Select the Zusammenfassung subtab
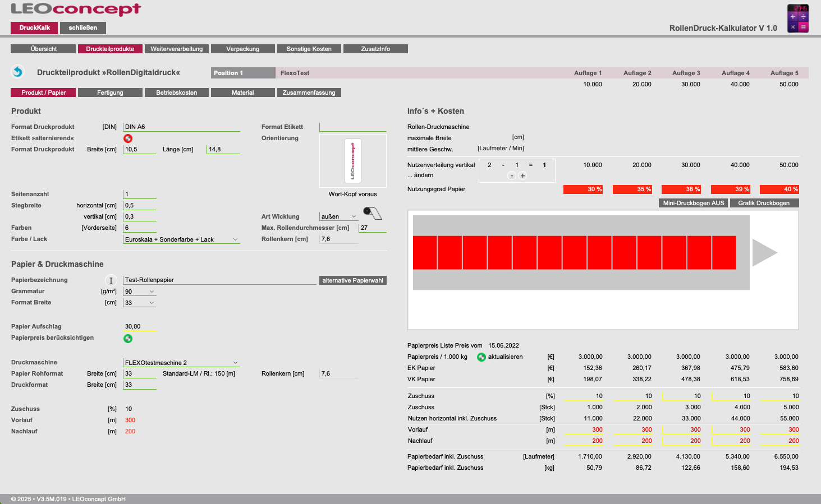This screenshot has width=821, height=504. click(309, 93)
